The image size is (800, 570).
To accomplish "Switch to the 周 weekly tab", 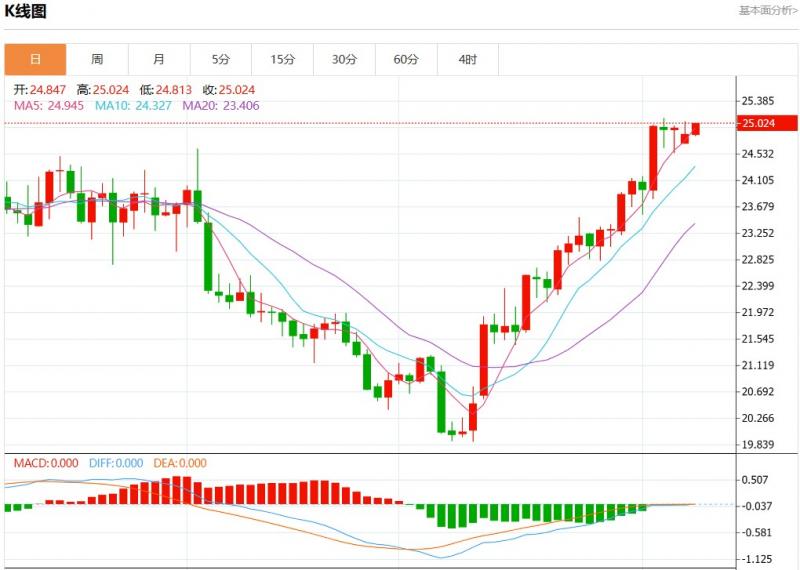I will pyautogui.click(x=97, y=60).
